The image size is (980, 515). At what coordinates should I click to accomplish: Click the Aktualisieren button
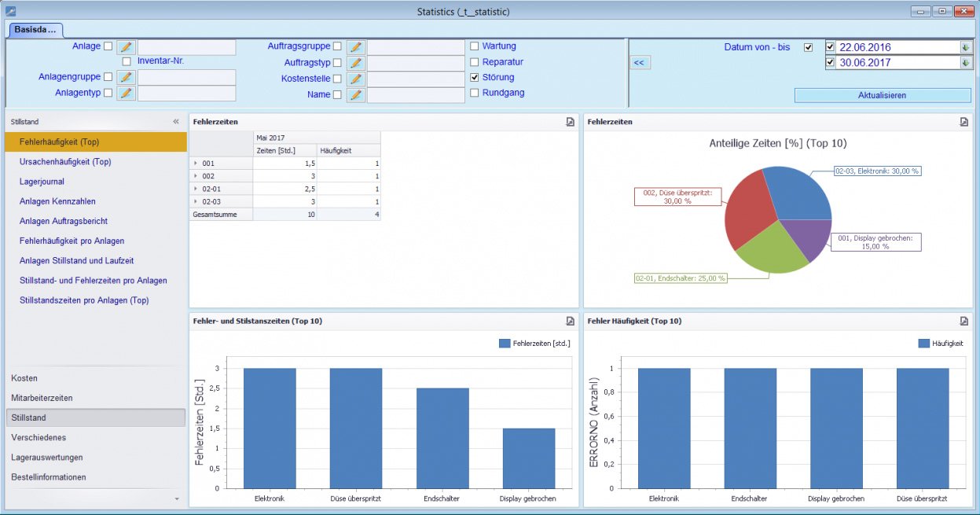883,95
